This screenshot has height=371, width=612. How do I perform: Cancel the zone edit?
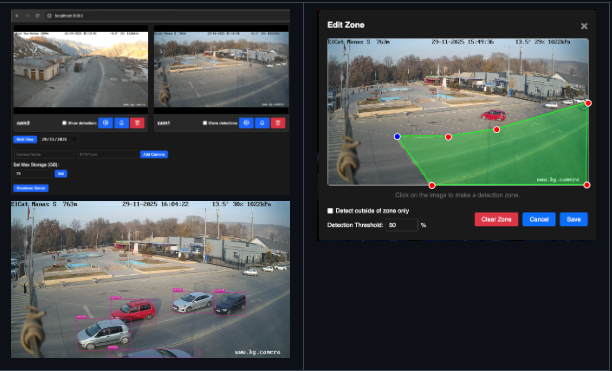click(x=539, y=219)
